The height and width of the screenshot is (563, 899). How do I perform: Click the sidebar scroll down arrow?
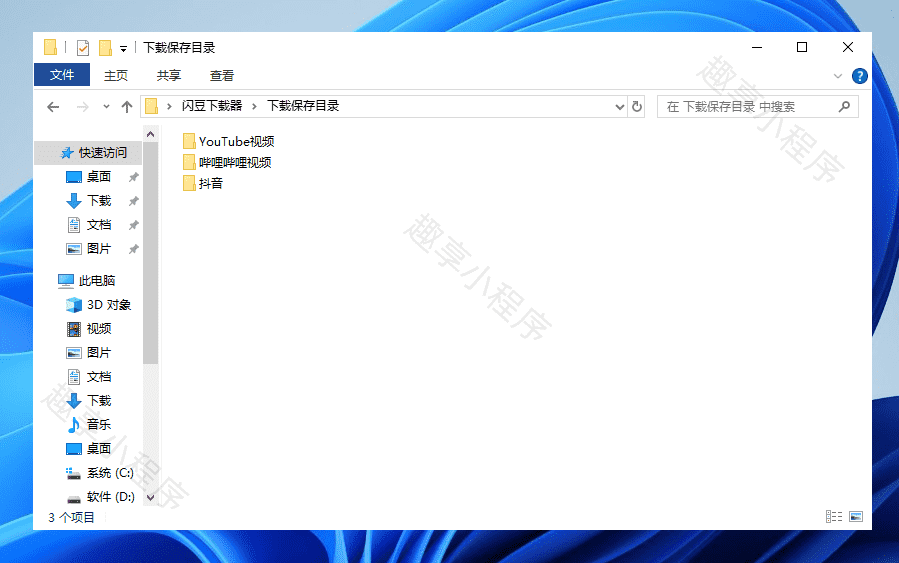click(x=150, y=497)
